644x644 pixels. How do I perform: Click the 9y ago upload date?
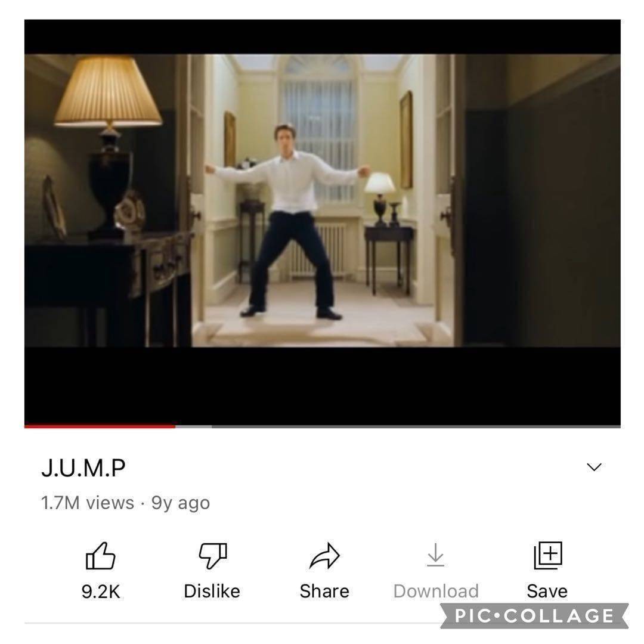pyautogui.click(x=181, y=503)
